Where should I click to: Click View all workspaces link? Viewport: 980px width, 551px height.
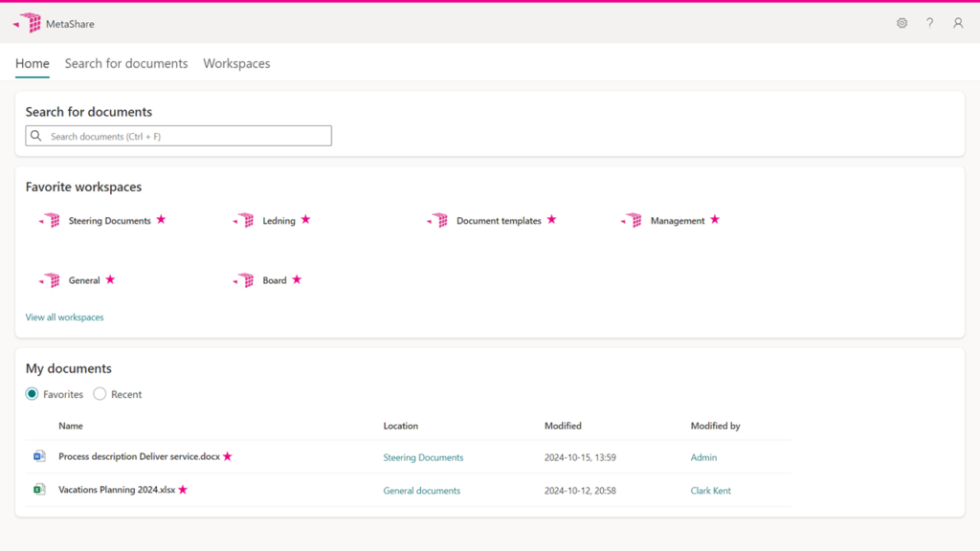[x=64, y=318]
